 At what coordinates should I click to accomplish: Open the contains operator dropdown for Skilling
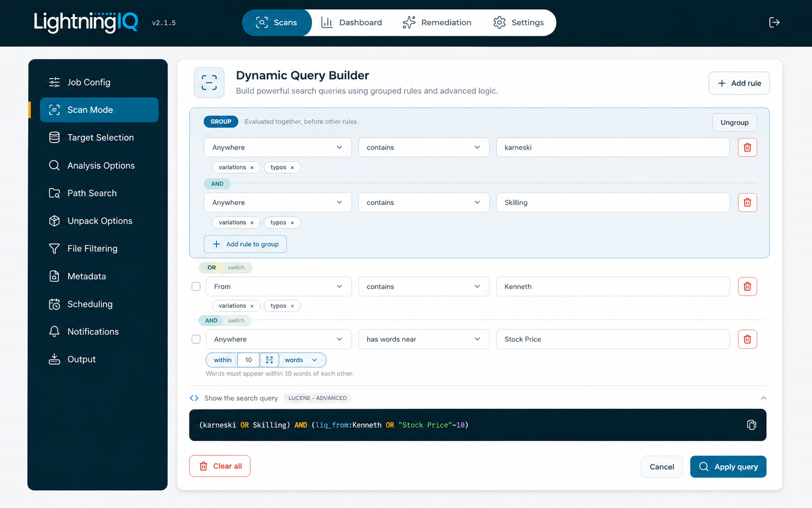click(424, 202)
